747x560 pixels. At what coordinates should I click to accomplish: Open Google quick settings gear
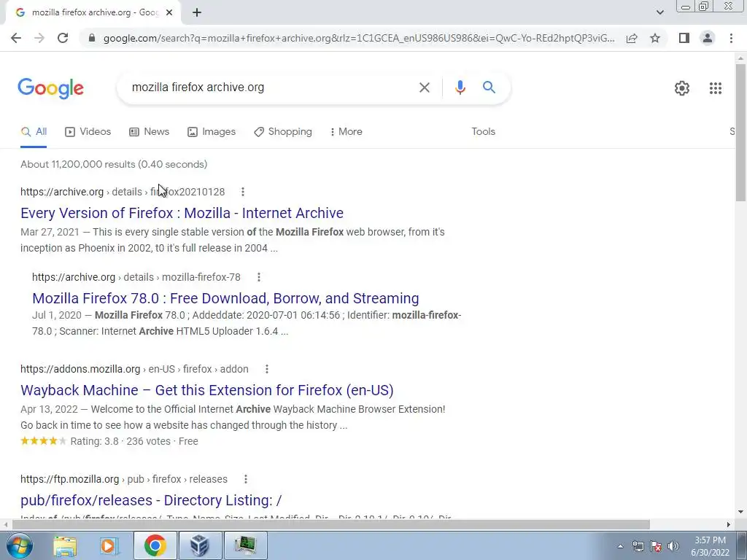click(x=682, y=88)
